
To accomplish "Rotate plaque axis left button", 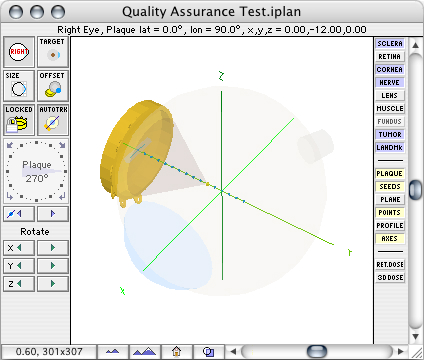I will [19, 214].
